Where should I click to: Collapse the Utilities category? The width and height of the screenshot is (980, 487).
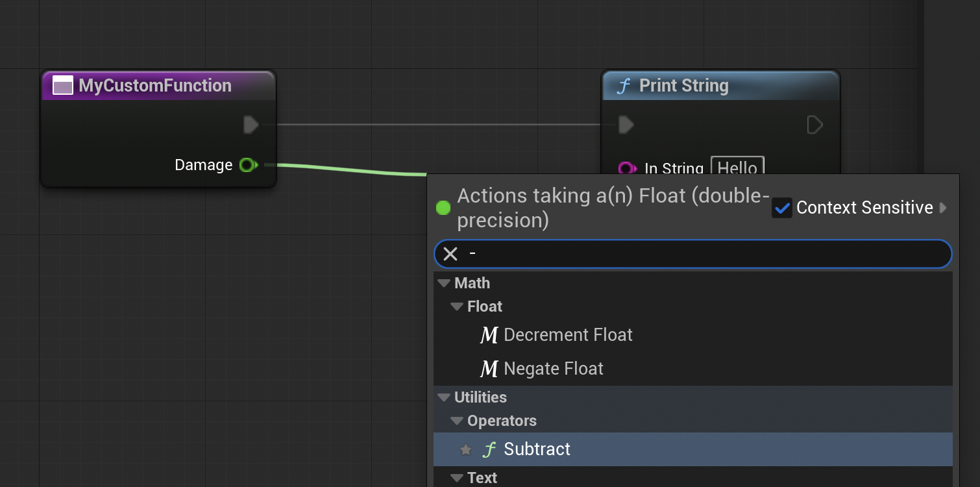[x=444, y=397]
